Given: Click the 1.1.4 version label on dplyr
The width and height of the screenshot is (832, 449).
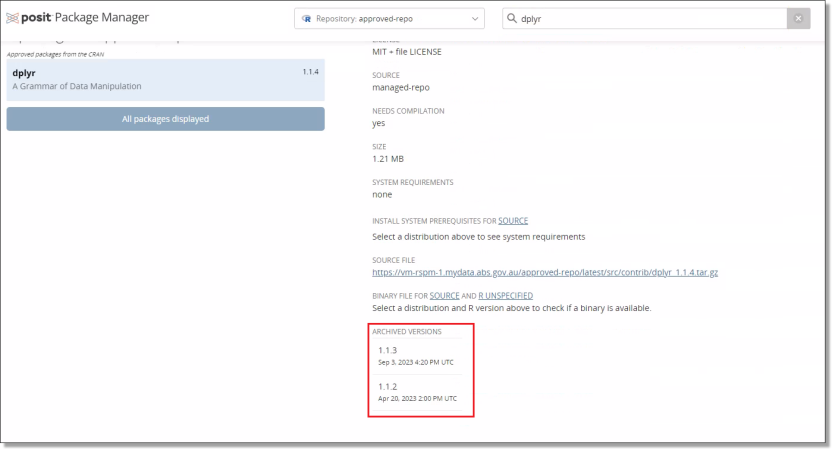Looking at the screenshot, I should pyautogui.click(x=310, y=72).
